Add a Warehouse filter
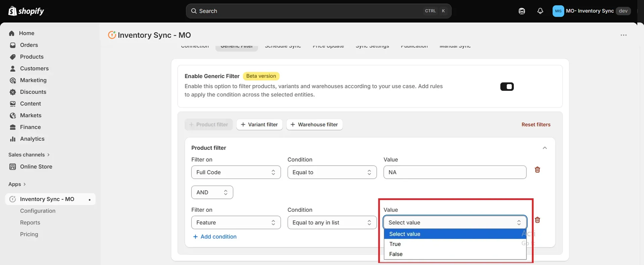The image size is (644, 265). pos(314,125)
